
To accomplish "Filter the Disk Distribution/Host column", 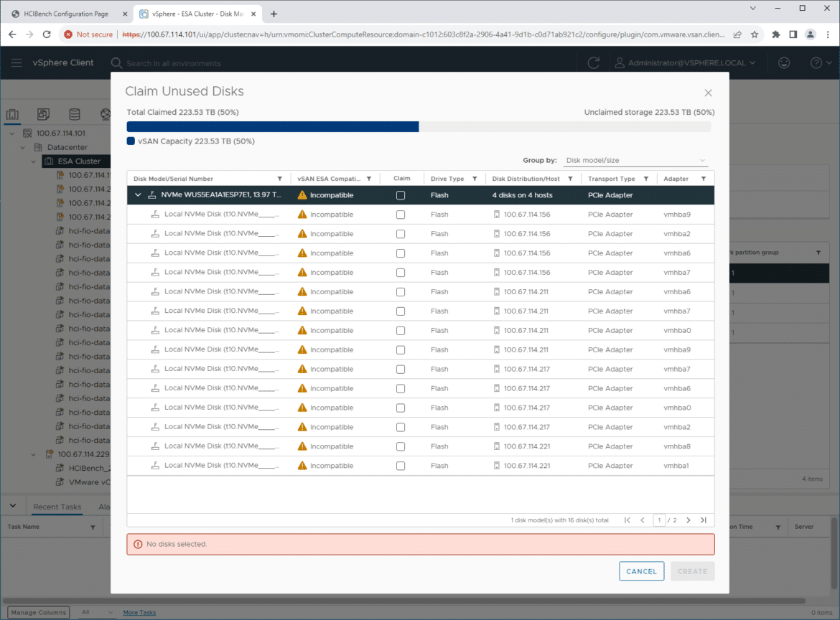I will pos(571,179).
